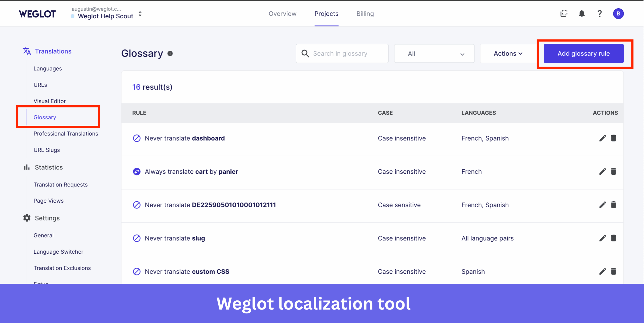Select the Never translate dashboard rule text

click(185, 138)
